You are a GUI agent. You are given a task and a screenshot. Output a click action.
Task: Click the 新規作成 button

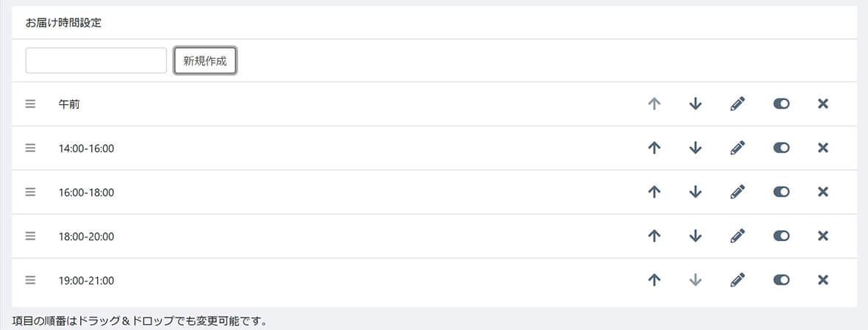[205, 61]
